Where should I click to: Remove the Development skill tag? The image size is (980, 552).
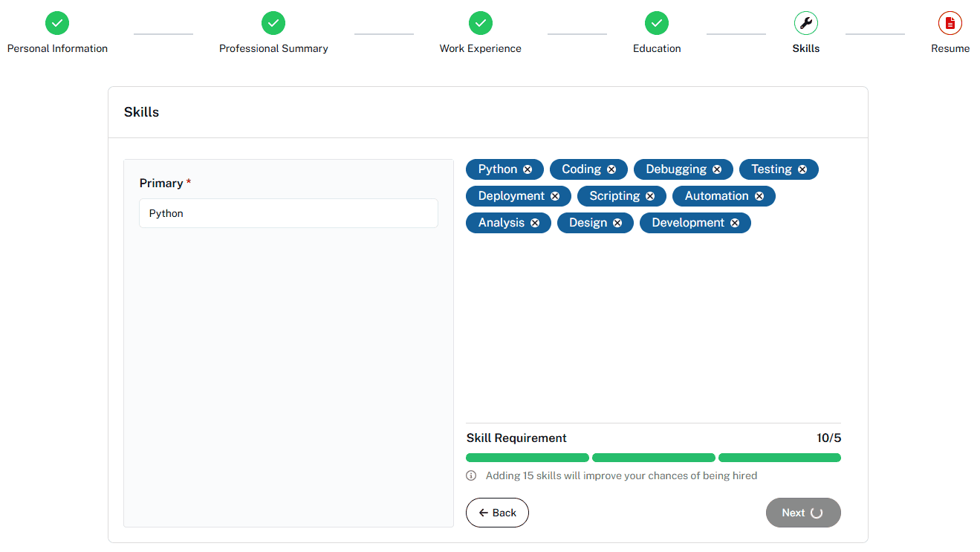pyautogui.click(x=735, y=223)
